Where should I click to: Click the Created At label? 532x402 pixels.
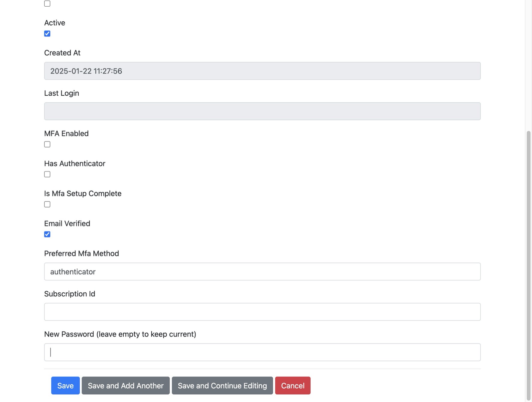(x=62, y=53)
